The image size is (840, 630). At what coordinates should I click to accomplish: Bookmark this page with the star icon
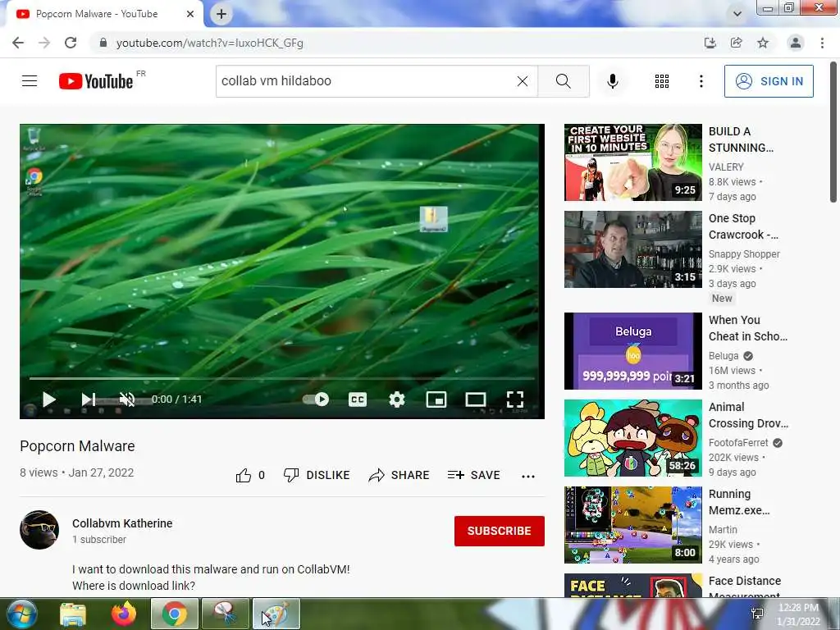click(763, 43)
